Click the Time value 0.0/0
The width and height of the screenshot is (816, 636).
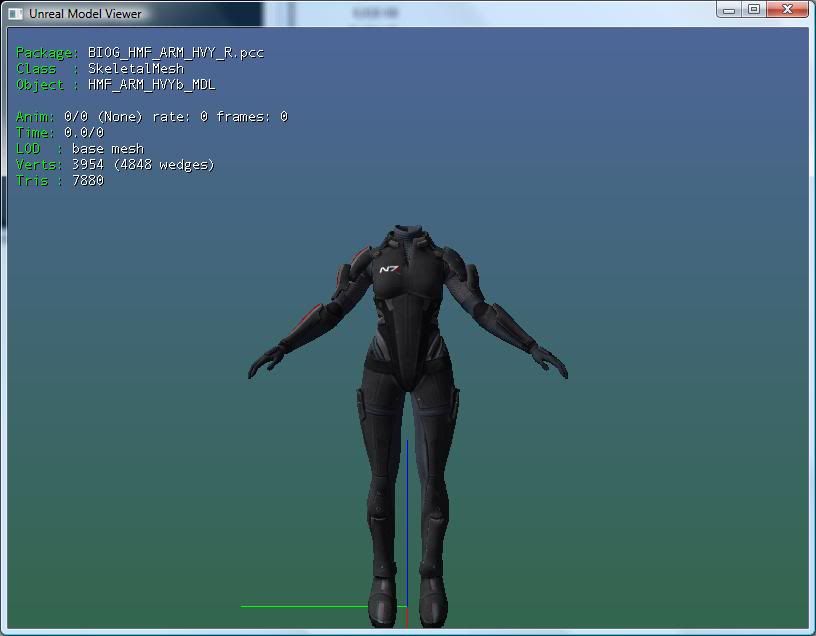[84, 133]
